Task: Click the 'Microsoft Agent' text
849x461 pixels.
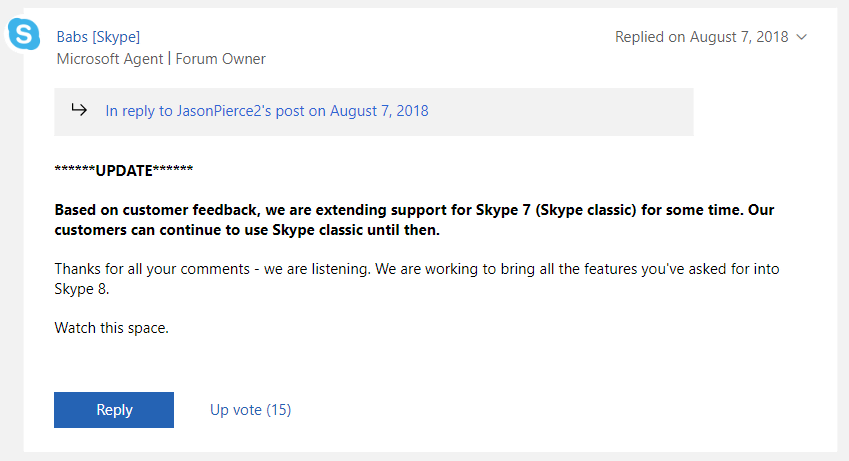Action: pos(109,59)
